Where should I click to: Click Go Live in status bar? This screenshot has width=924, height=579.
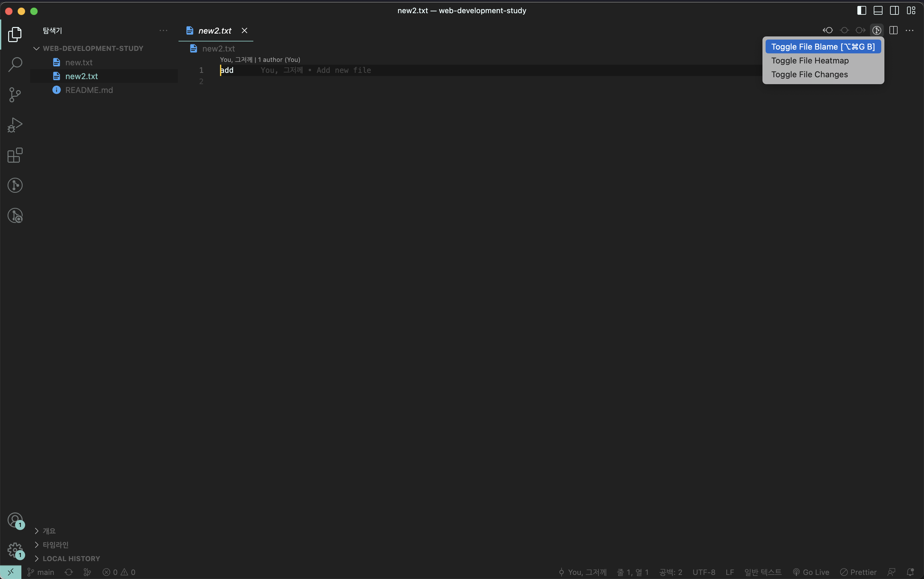tap(811, 572)
